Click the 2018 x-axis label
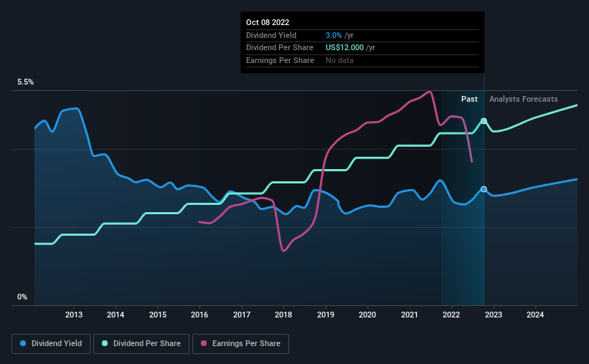This screenshot has height=364, width=589. pos(283,315)
